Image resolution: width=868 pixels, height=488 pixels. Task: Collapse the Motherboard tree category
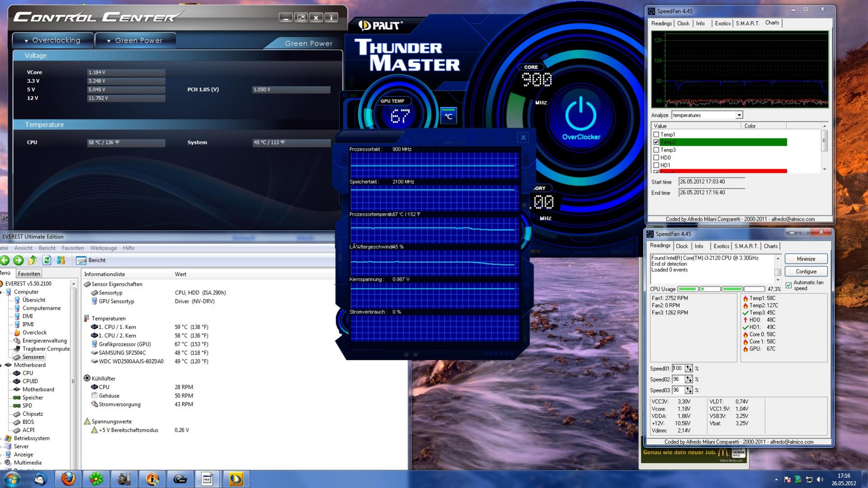tap(1, 365)
